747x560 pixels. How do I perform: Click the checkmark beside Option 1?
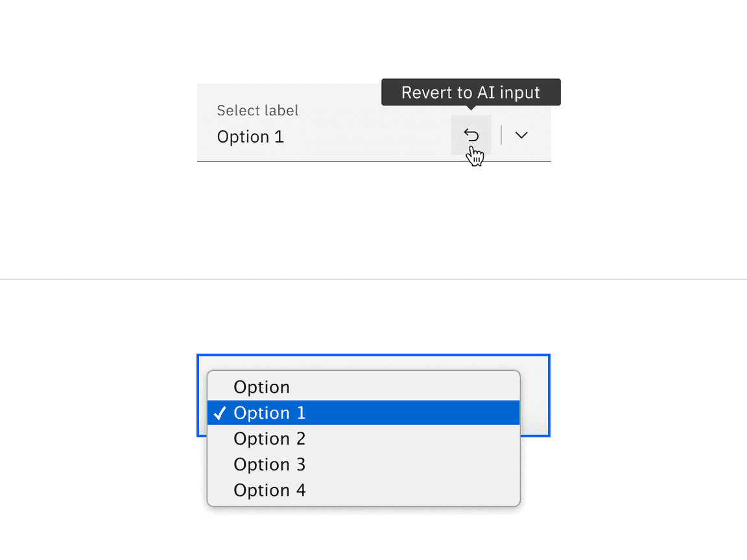pos(220,412)
